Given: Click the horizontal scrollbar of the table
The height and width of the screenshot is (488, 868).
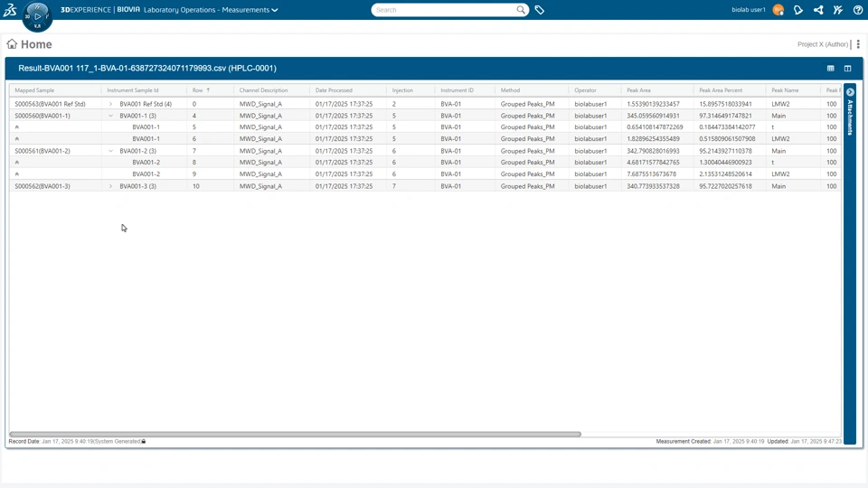Looking at the screenshot, I should pos(295,435).
